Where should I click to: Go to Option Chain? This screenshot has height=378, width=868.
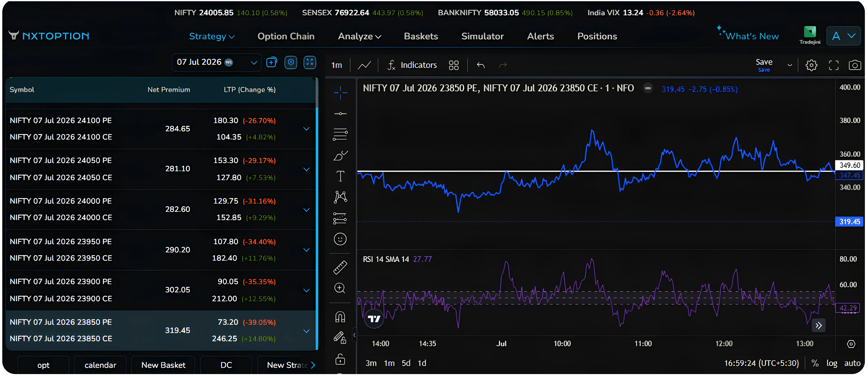click(x=286, y=36)
